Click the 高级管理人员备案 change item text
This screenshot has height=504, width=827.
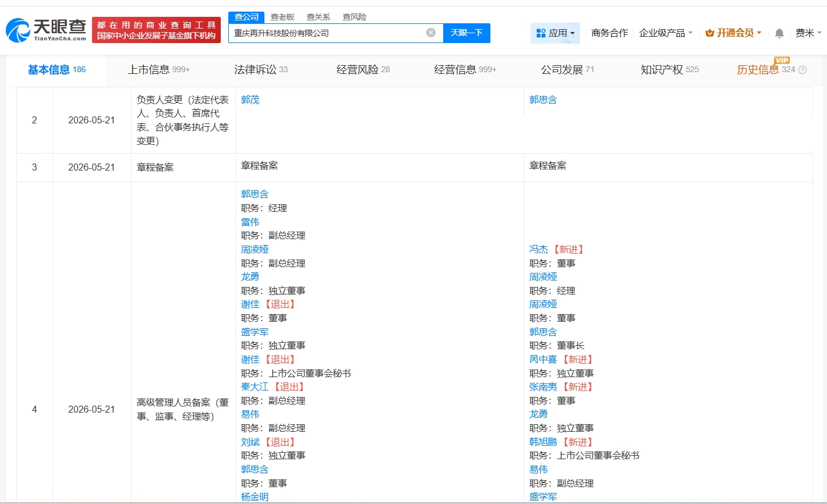pyautogui.click(x=183, y=410)
